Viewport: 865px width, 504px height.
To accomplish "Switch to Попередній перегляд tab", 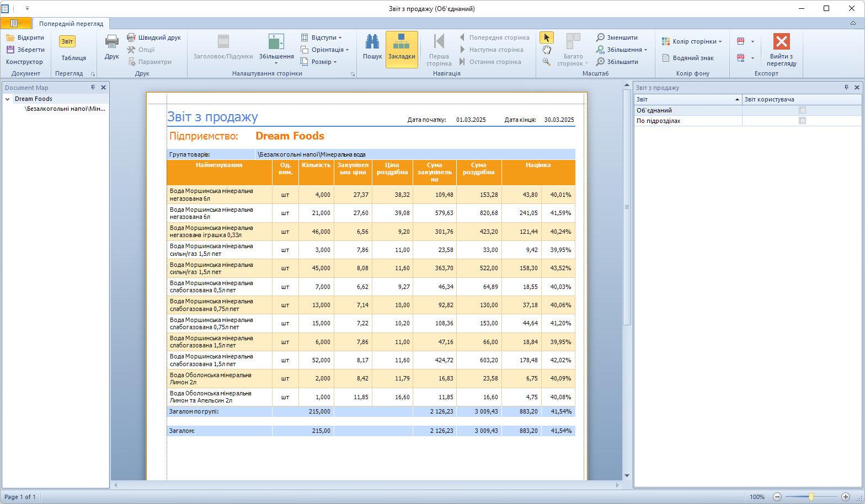I will point(71,24).
